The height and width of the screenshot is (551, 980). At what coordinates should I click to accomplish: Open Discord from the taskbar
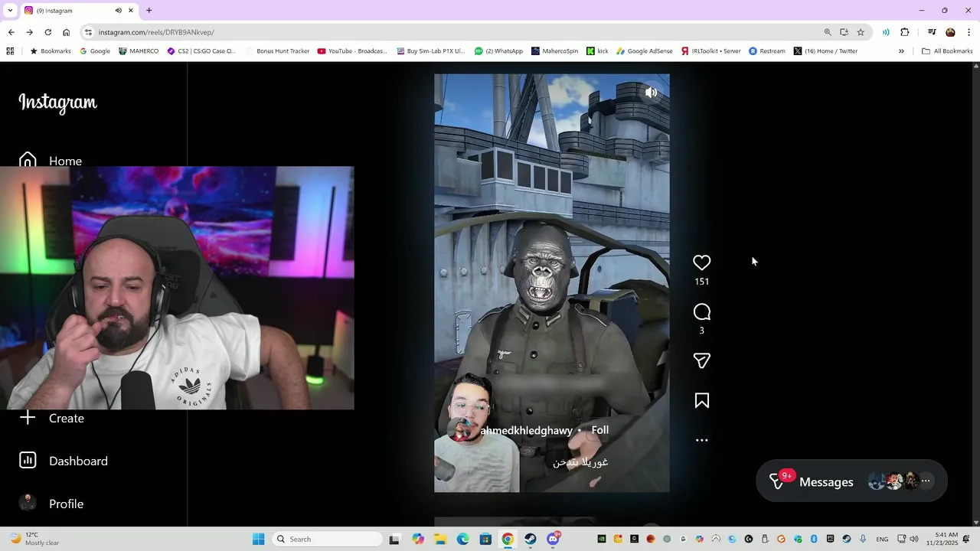pyautogui.click(x=553, y=539)
